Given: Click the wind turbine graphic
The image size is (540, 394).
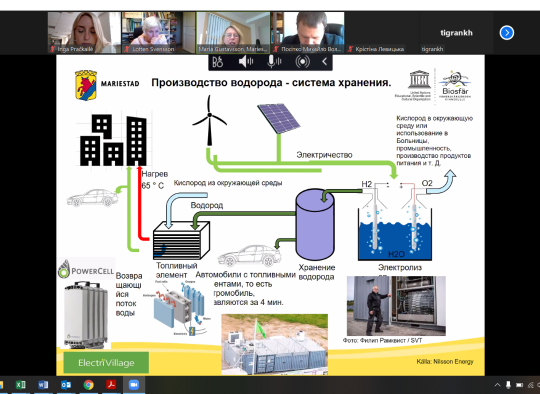Looking at the screenshot, I should click(209, 121).
